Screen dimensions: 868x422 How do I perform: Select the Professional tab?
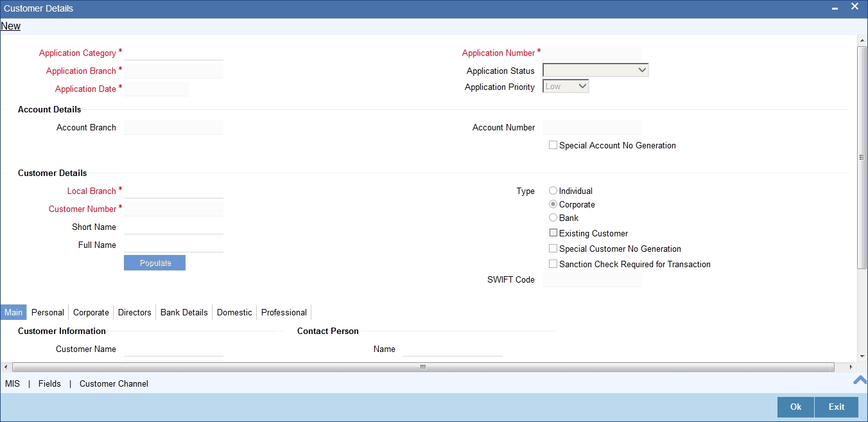coord(284,312)
